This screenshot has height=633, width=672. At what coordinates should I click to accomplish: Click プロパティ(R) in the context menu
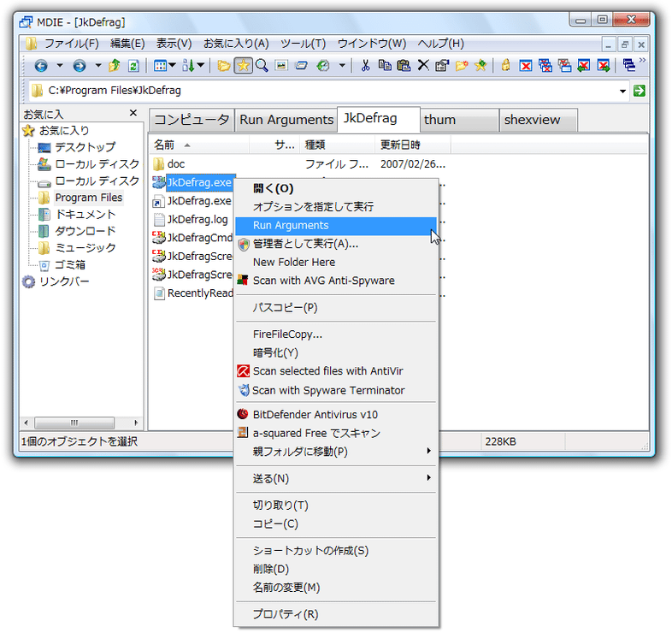click(336, 614)
